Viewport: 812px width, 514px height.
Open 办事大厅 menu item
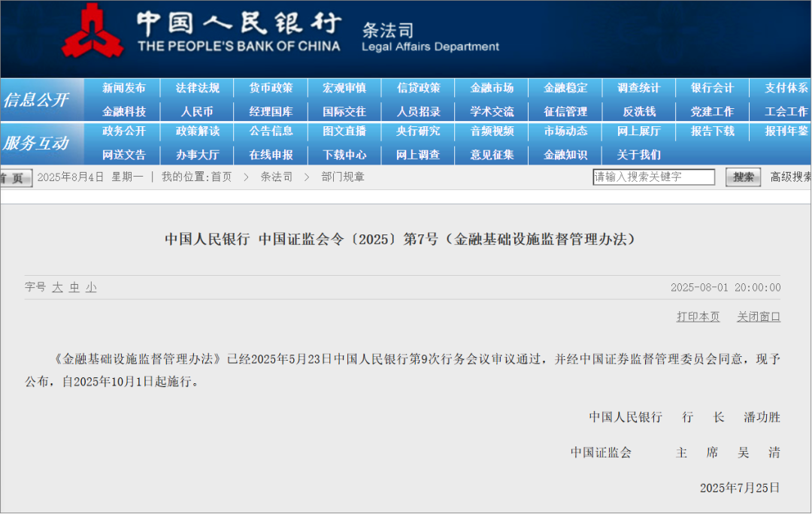[197, 155]
